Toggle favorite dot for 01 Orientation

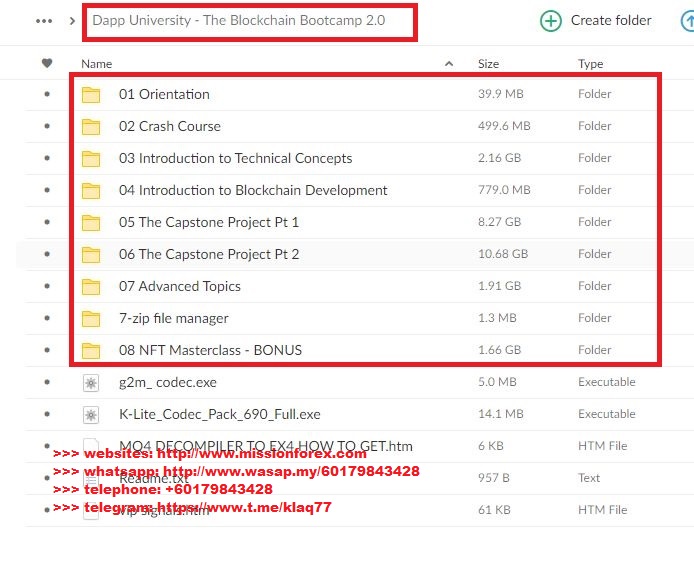[x=47, y=94]
